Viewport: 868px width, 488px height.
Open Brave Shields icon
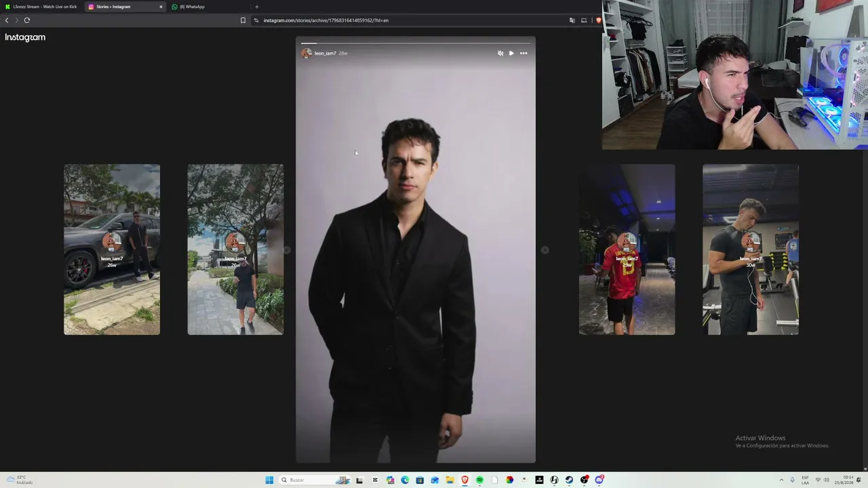click(598, 20)
